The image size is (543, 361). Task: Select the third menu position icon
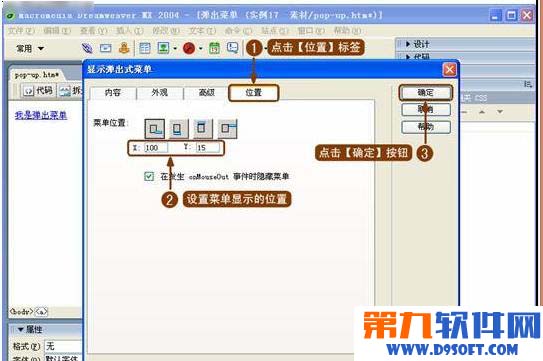point(203,129)
